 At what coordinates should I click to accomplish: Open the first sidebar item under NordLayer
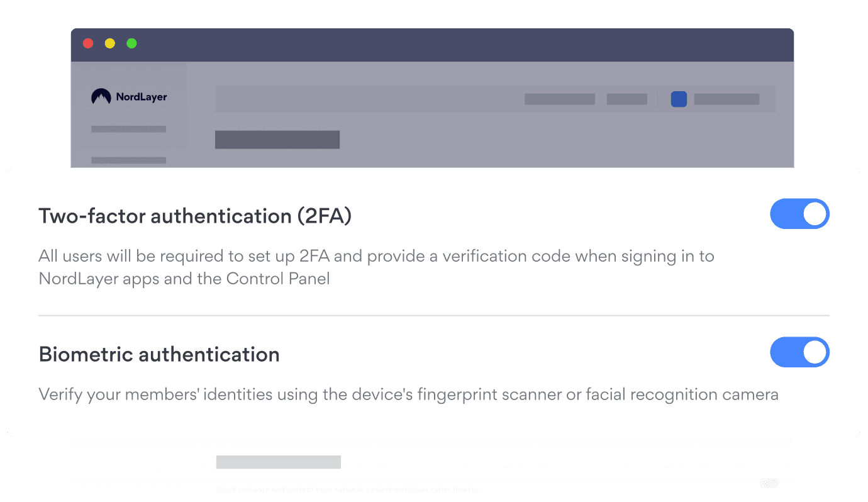128,129
